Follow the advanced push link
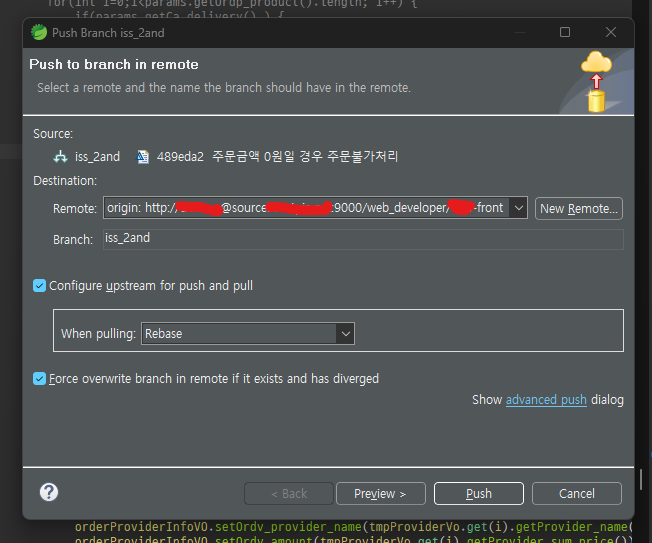 point(546,400)
